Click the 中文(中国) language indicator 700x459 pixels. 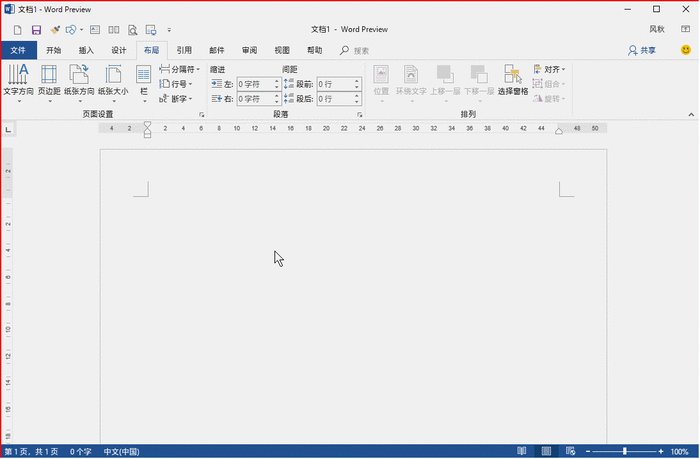[x=124, y=452]
